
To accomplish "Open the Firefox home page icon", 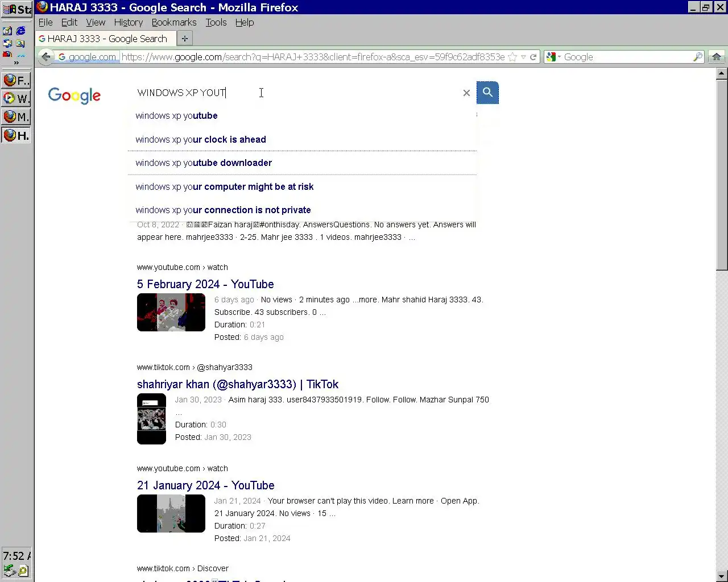I will click(717, 57).
